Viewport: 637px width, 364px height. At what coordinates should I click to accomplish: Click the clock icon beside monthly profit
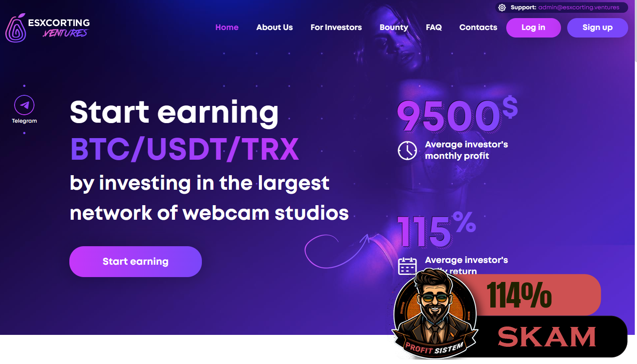point(407,150)
